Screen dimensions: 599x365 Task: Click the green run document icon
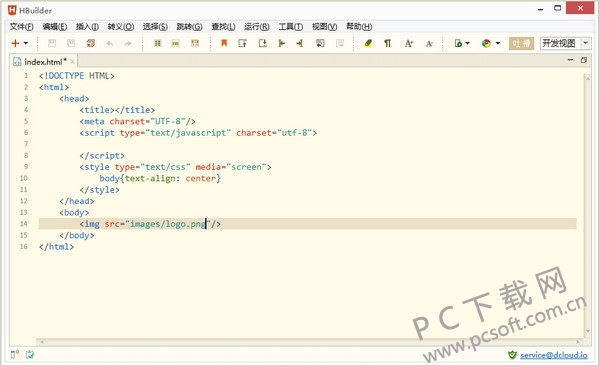pyautogui.click(x=458, y=43)
